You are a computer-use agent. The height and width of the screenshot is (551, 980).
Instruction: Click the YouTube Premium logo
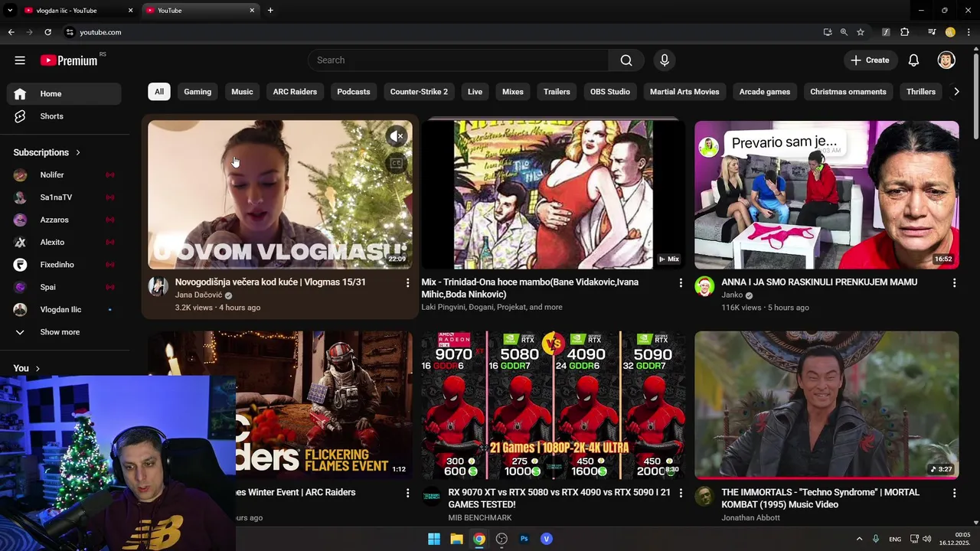[69, 60]
